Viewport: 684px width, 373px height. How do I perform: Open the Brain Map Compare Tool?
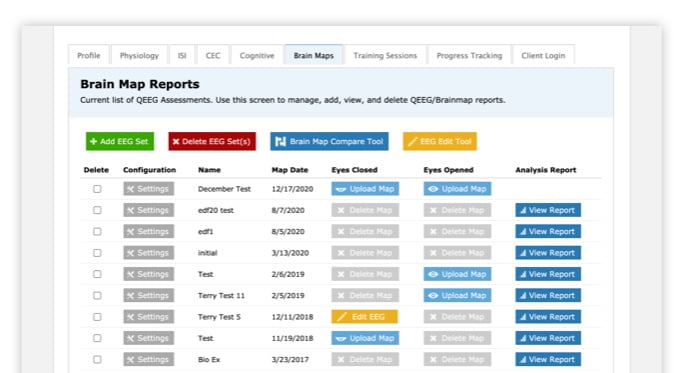pos(329,141)
